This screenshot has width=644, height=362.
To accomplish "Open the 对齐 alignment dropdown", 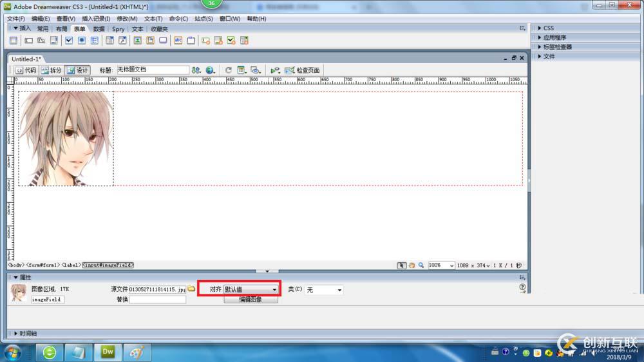I will 251,289.
